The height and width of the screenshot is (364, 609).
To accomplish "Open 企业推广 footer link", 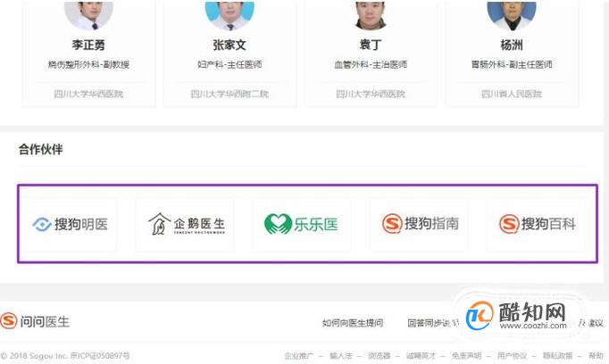I will 298,355.
